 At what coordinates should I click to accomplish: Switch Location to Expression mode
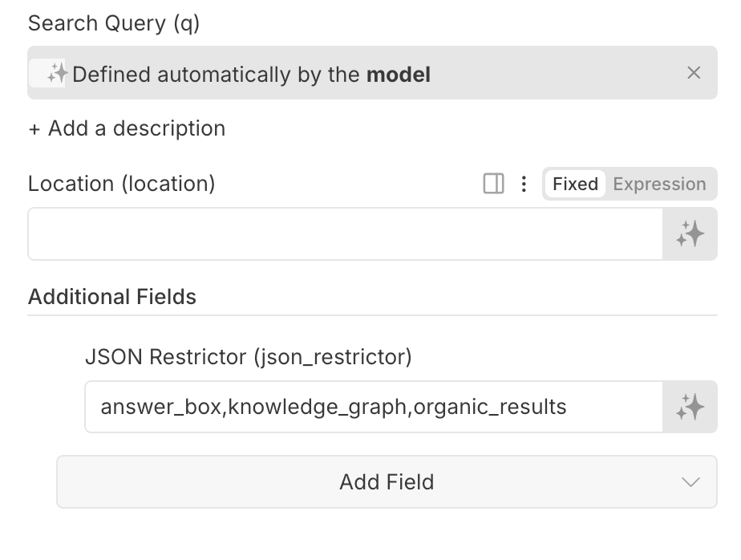659,184
